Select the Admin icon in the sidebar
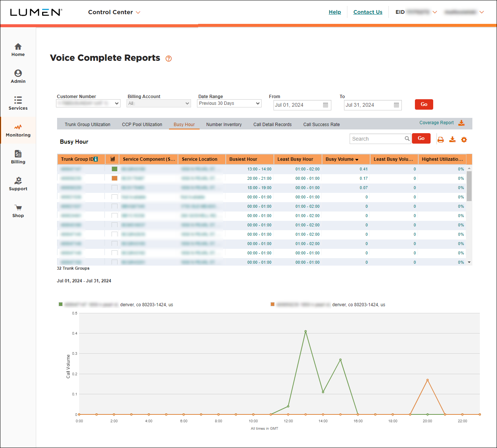The width and height of the screenshot is (497, 448). click(18, 76)
